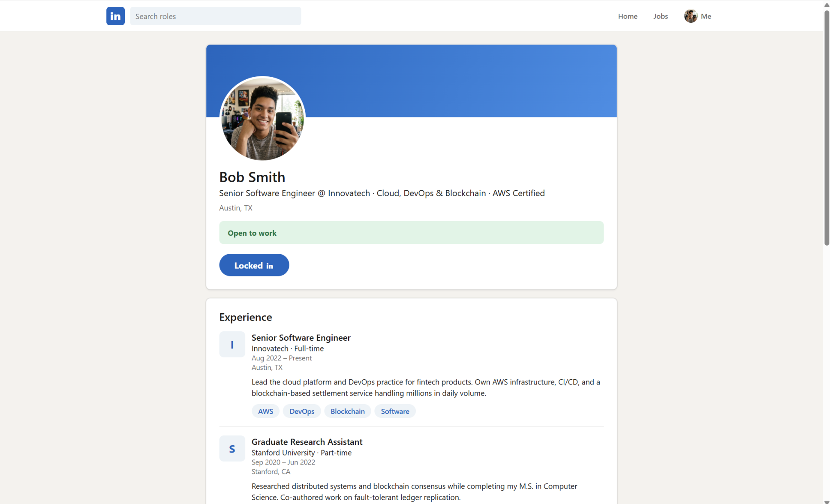Click the scrollbar down arrow
The width and height of the screenshot is (830, 504).
tap(827, 501)
